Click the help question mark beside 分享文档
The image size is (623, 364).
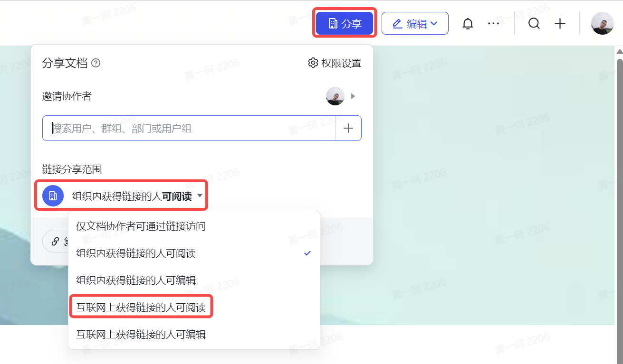coord(96,63)
